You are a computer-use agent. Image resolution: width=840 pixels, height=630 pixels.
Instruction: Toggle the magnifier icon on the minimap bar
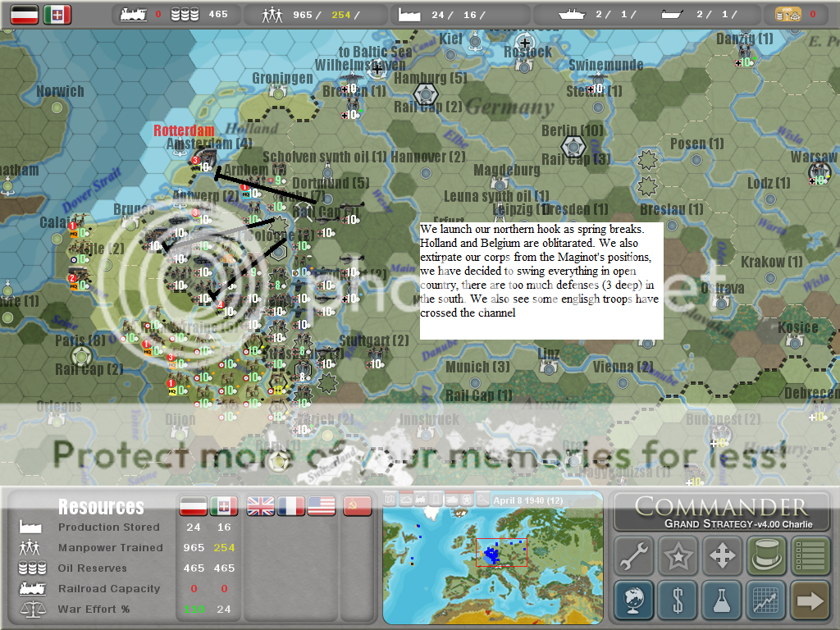click(x=482, y=499)
